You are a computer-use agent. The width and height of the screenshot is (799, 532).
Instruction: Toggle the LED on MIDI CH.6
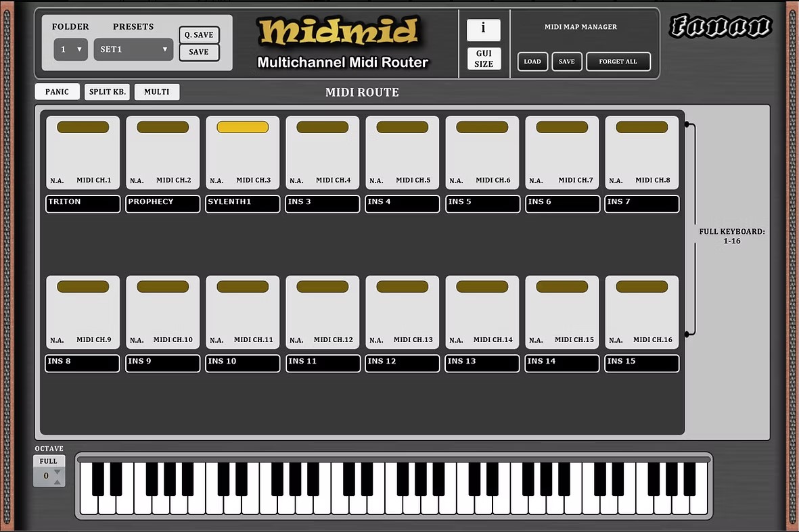[x=482, y=126]
